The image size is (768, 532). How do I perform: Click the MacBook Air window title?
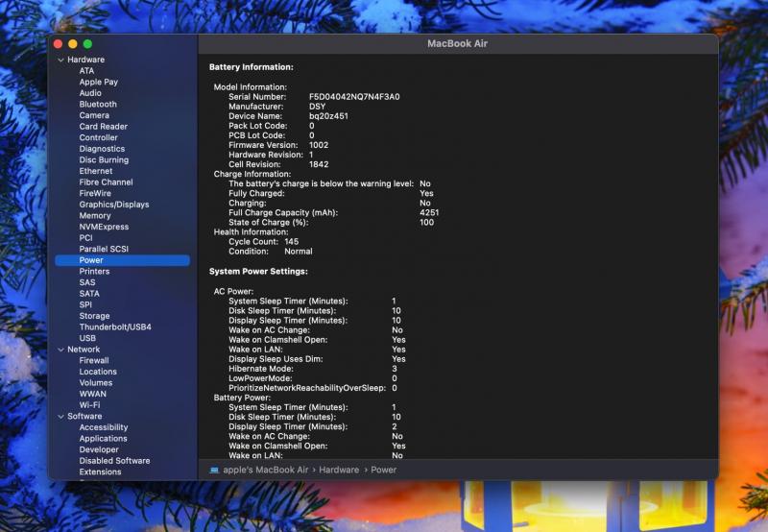tap(458, 43)
